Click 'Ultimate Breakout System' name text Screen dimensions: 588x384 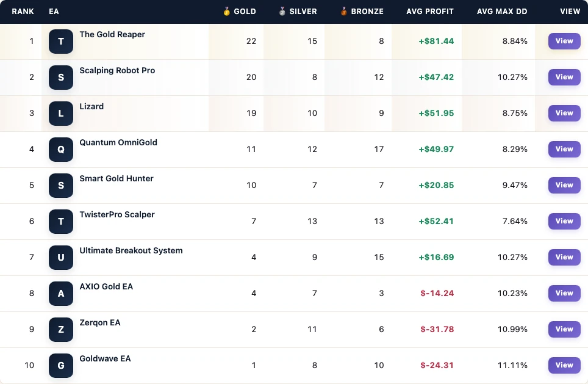(131, 251)
